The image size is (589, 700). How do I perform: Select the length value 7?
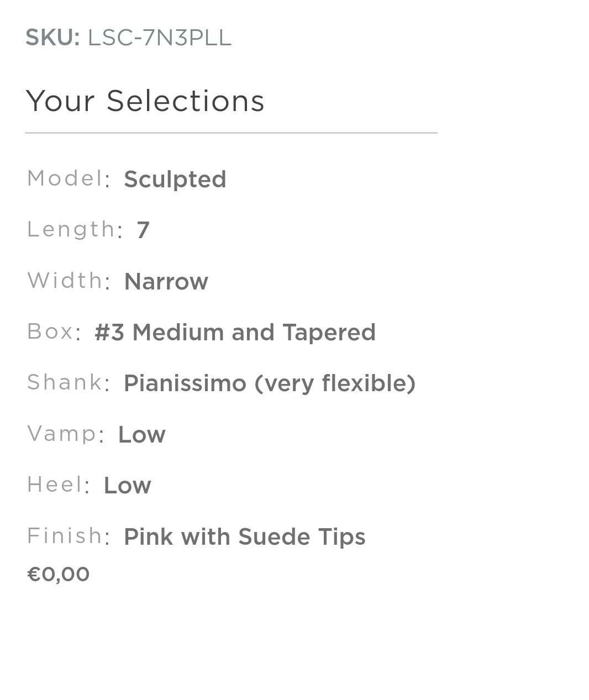click(143, 230)
